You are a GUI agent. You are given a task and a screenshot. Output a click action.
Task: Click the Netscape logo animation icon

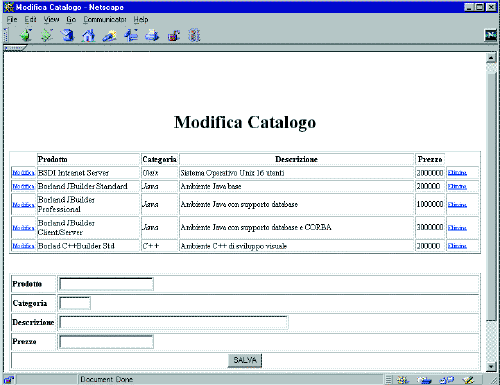[x=490, y=35]
